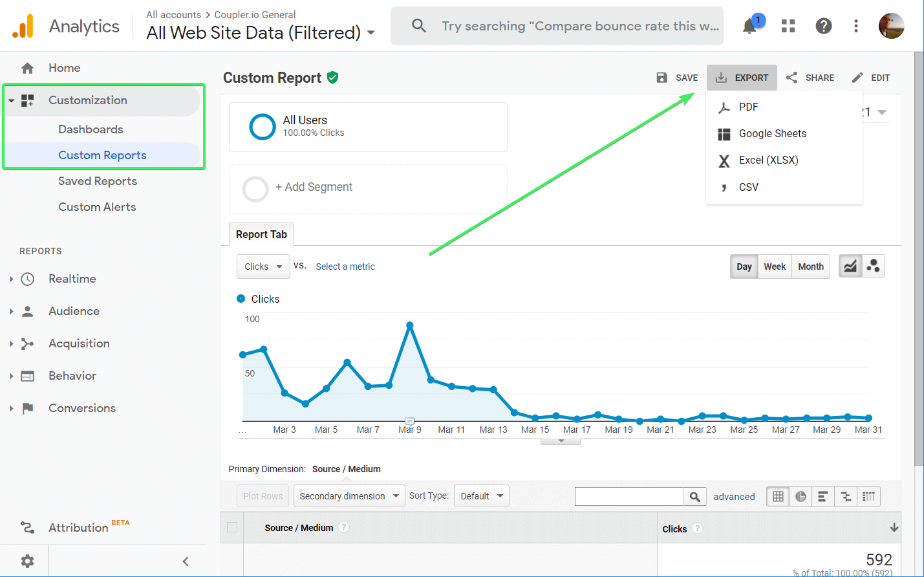Click the Acquisition icon
924x577 pixels.
(27, 343)
